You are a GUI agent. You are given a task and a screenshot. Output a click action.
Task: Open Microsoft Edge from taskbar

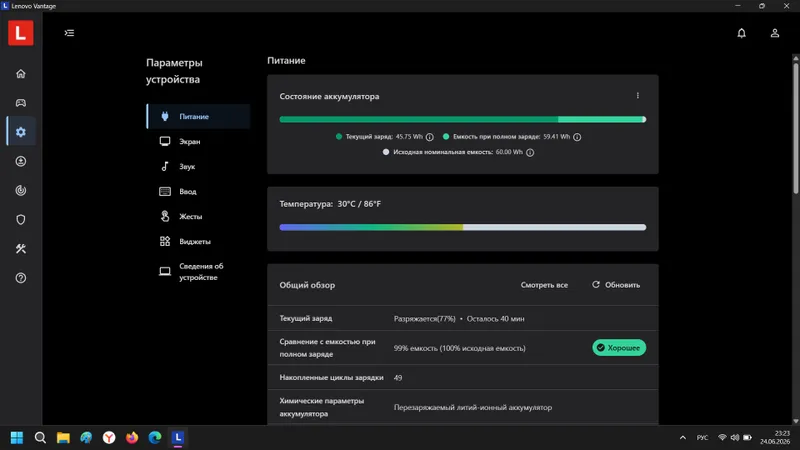[x=155, y=438]
